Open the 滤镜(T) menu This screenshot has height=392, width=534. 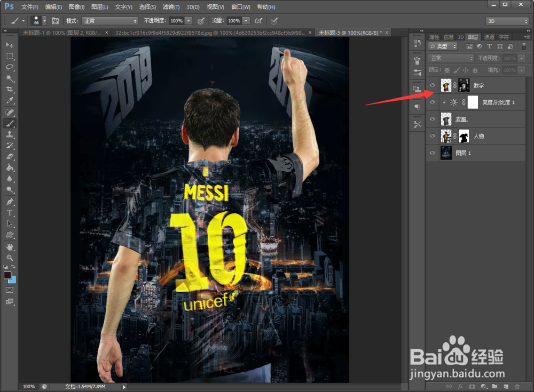point(171,7)
